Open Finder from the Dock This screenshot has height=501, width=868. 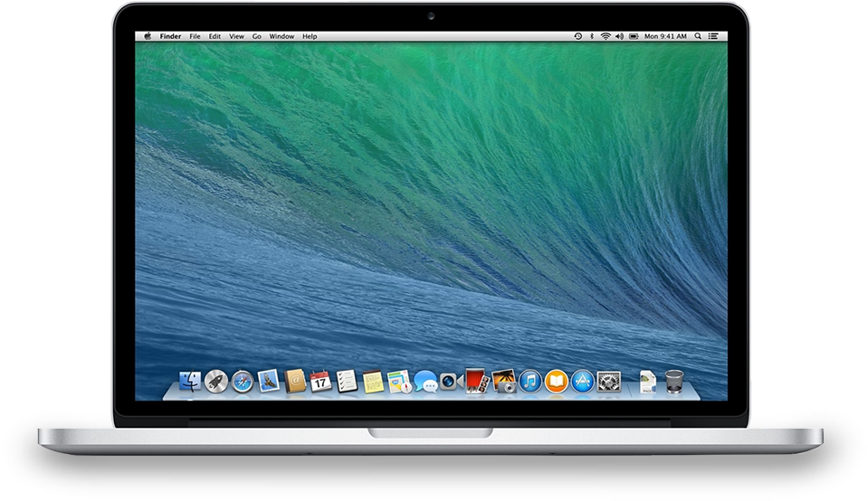coord(190,381)
